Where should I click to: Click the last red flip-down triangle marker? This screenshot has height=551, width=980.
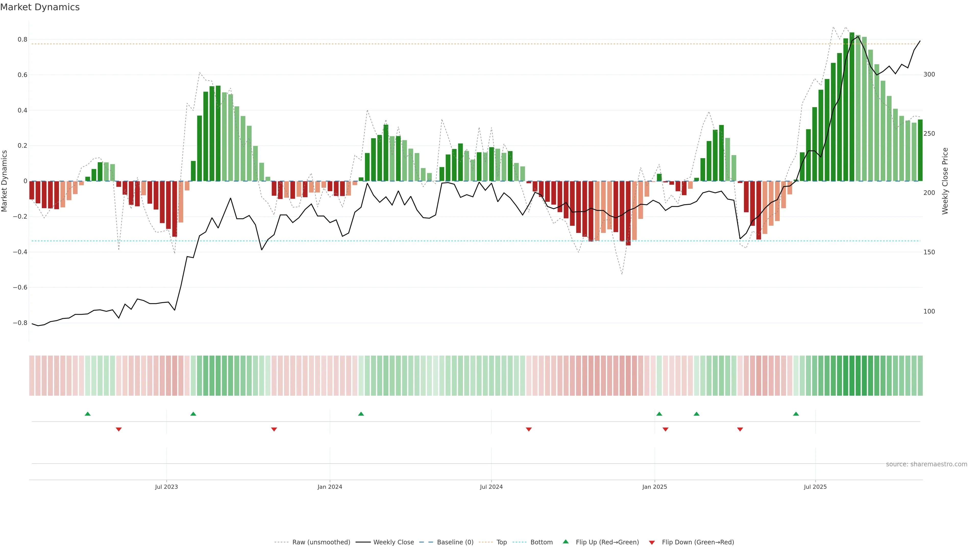pyautogui.click(x=740, y=429)
